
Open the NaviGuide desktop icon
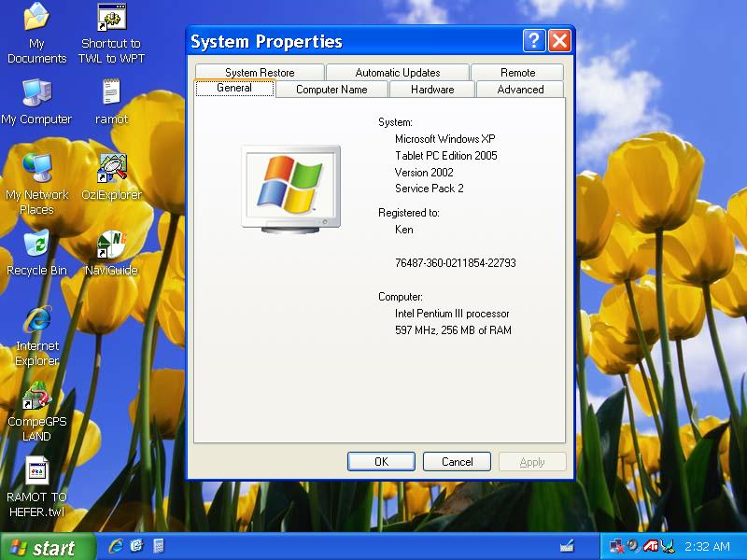[111, 245]
